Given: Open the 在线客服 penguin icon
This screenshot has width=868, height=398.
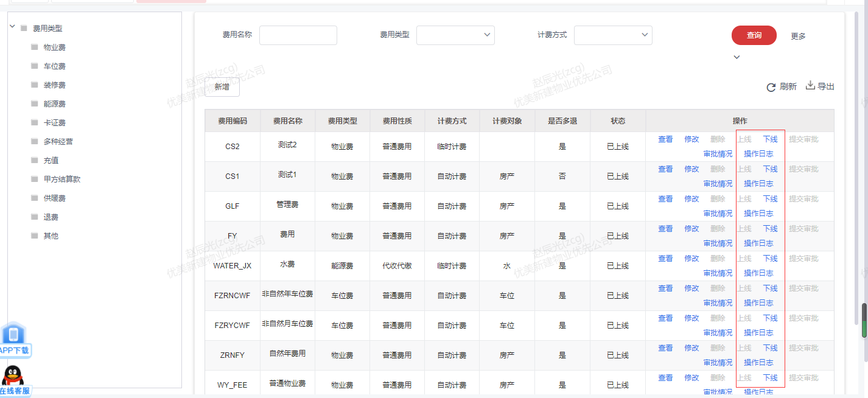Looking at the screenshot, I should pos(13,380).
